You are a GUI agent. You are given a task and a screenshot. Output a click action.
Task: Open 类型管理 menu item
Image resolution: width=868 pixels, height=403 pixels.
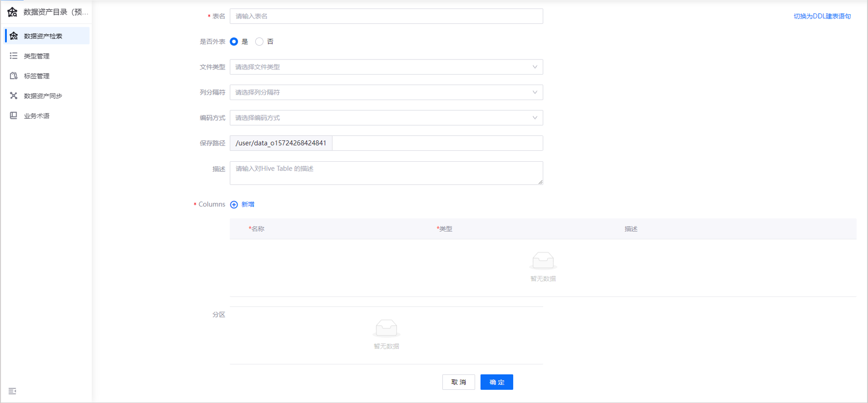(47, 56)
